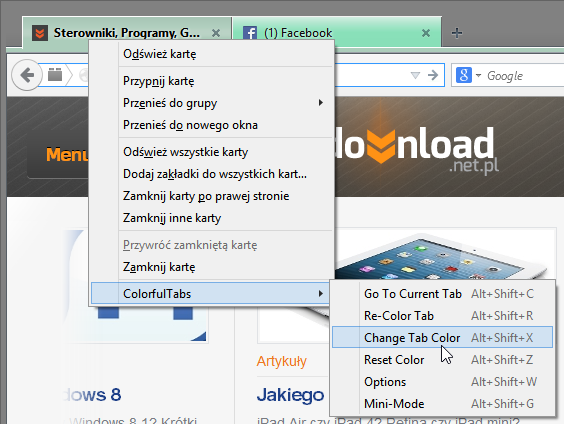Image resolution: width=564 pixels, height=424 pixels.
Task: Click the Go arrow in address bar
Action: click(x=433, y=75)
